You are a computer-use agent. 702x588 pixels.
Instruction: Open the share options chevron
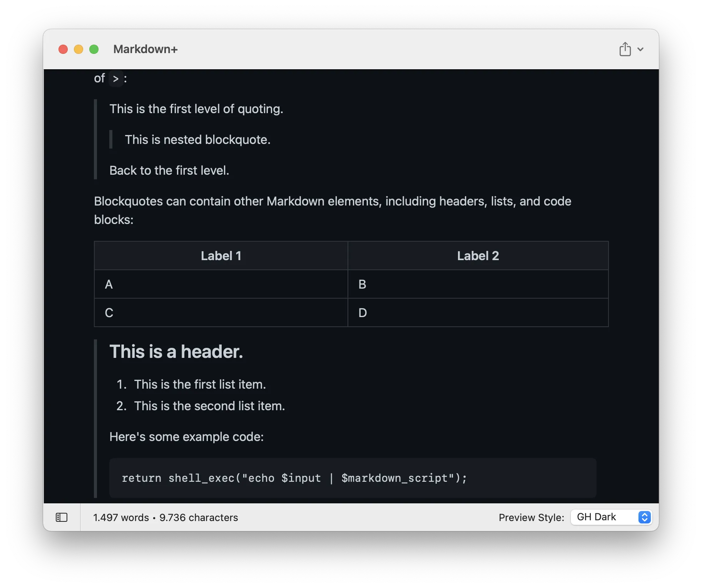[x=640, y=49]
